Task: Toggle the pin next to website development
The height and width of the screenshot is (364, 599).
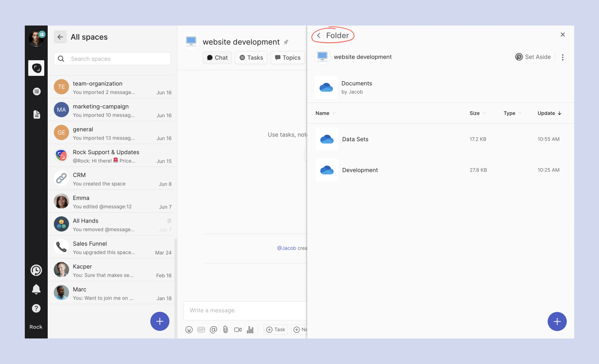Action: click(286, 42)
